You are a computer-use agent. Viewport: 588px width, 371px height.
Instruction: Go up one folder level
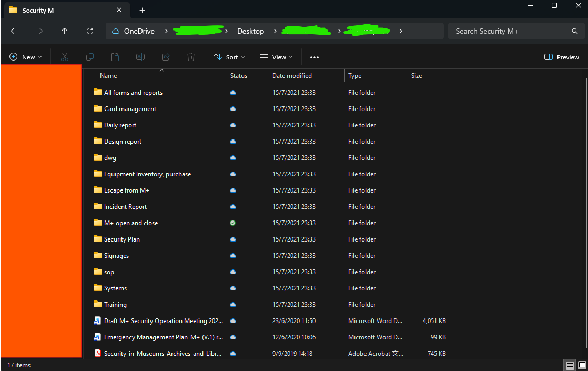(65, 31)
